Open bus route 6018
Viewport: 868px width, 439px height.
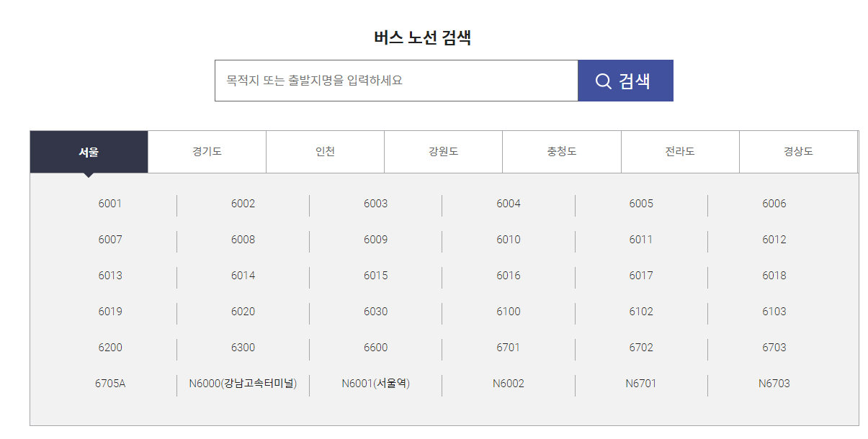click(x=774, y=276)
